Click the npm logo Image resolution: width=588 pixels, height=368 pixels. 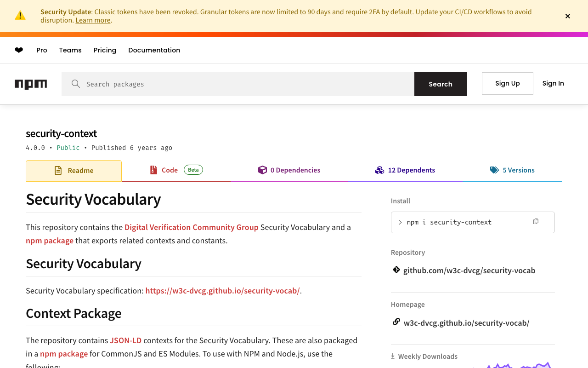31,84
